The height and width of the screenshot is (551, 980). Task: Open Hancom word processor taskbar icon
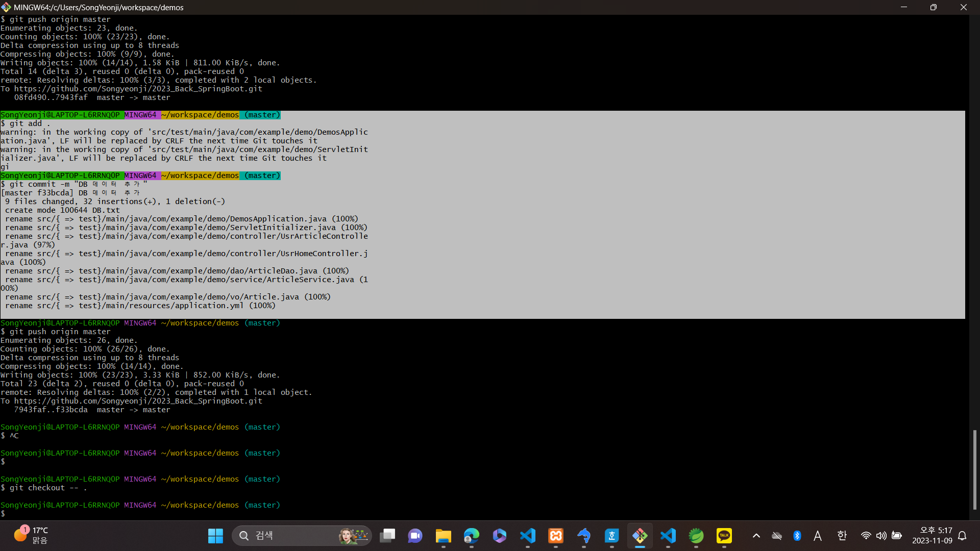pyautogui.click(x=611, y=536)
